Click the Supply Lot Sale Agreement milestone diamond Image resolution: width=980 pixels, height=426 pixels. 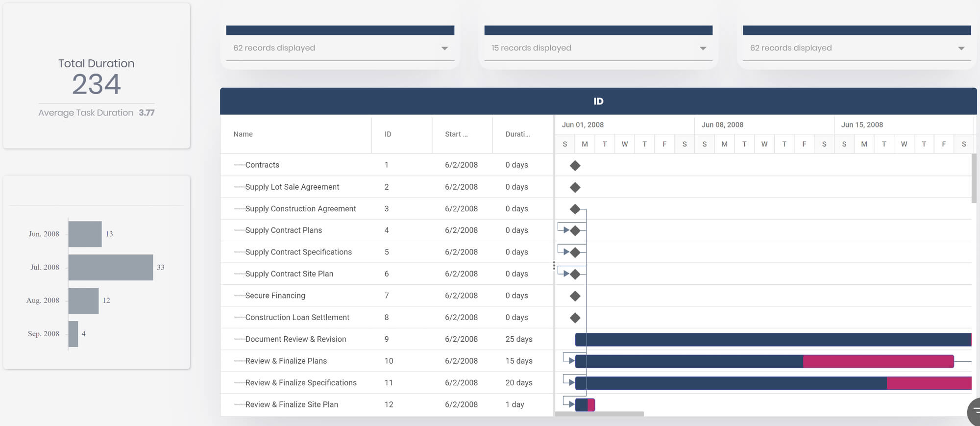pos(575,187)
